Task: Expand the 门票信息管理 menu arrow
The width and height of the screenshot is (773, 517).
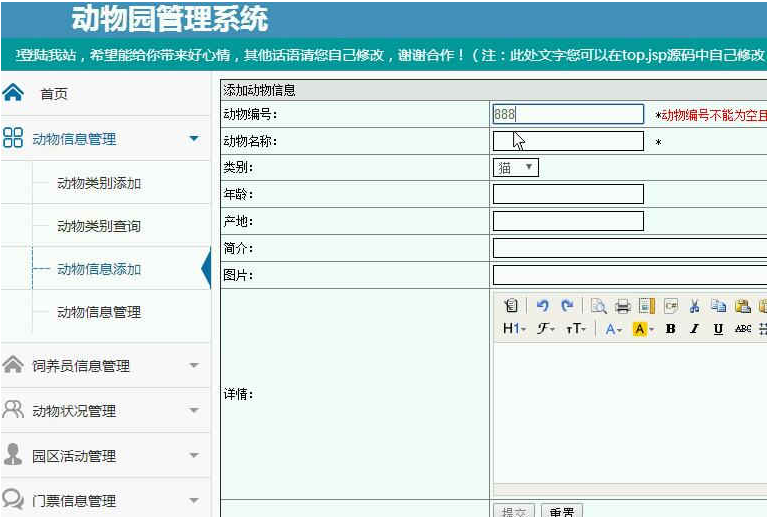Action: click(x=194, y=500)
